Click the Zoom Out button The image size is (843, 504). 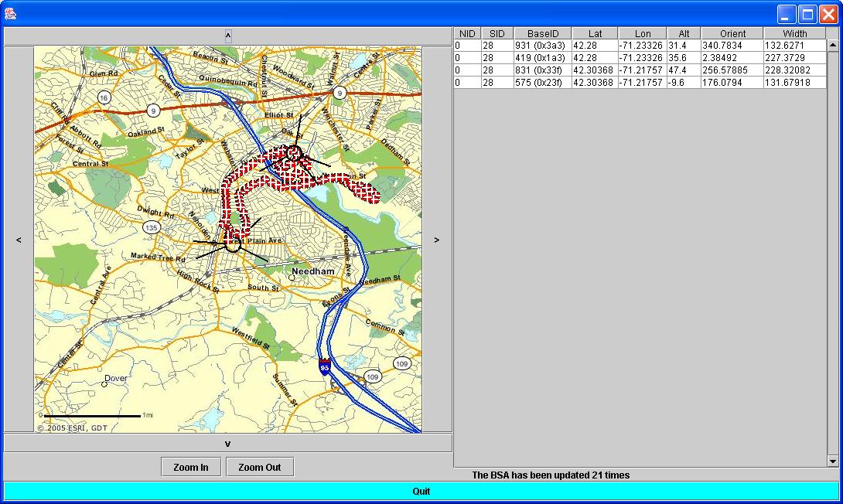[x=259, y=467]
